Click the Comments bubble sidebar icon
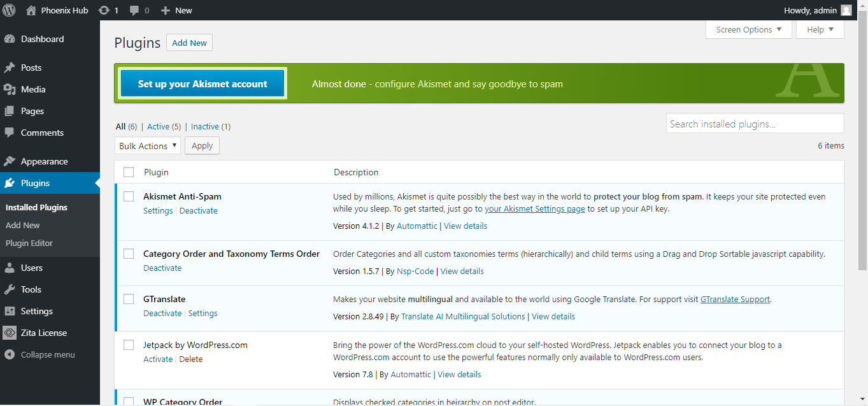Screen dimensions: 868x406 point(10,133)
